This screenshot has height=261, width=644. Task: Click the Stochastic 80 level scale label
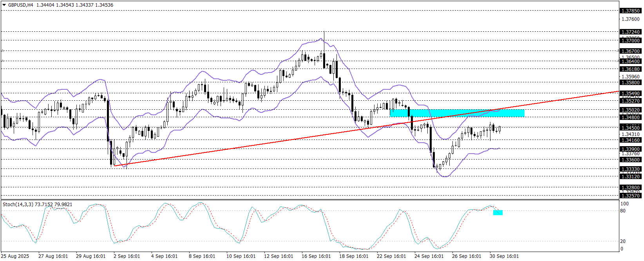click(x=623, y=211)
